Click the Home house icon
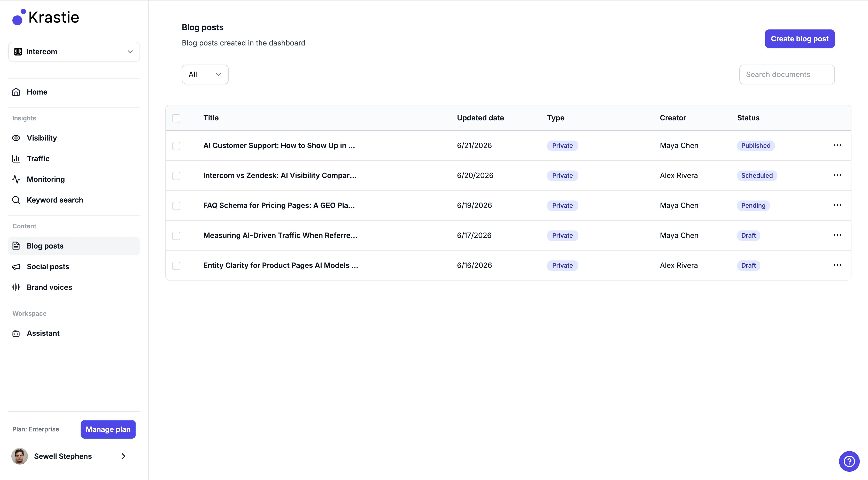 pyautogui.click(x=16, y=92)
